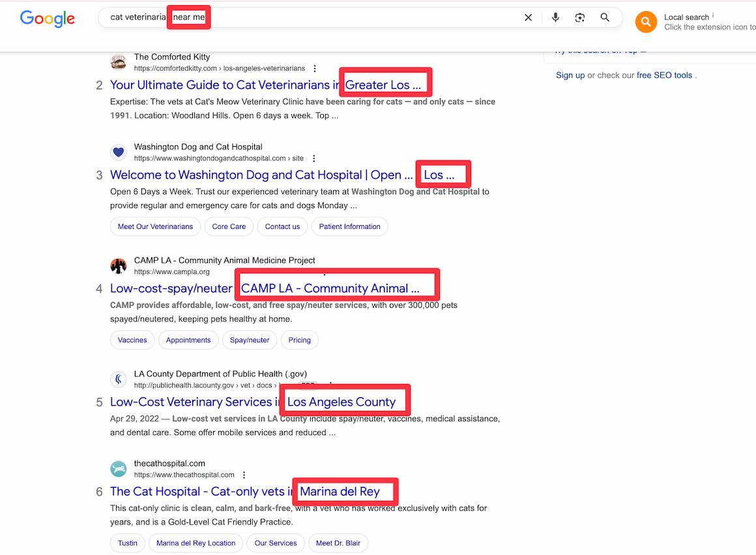This screenshot has height=555, width=756.
Task: Click the 'thecathospital.com' site name
Action: pos(169,463)
